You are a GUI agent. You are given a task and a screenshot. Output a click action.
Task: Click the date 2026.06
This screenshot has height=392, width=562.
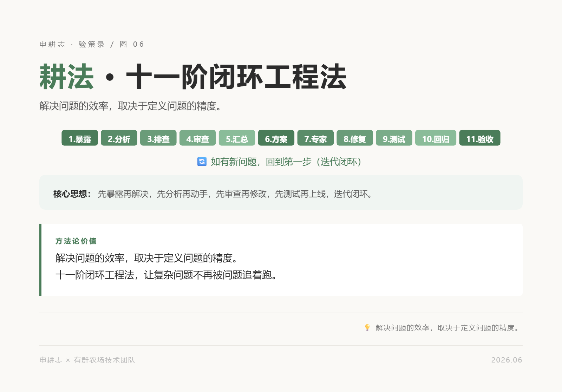coord(507,360)
